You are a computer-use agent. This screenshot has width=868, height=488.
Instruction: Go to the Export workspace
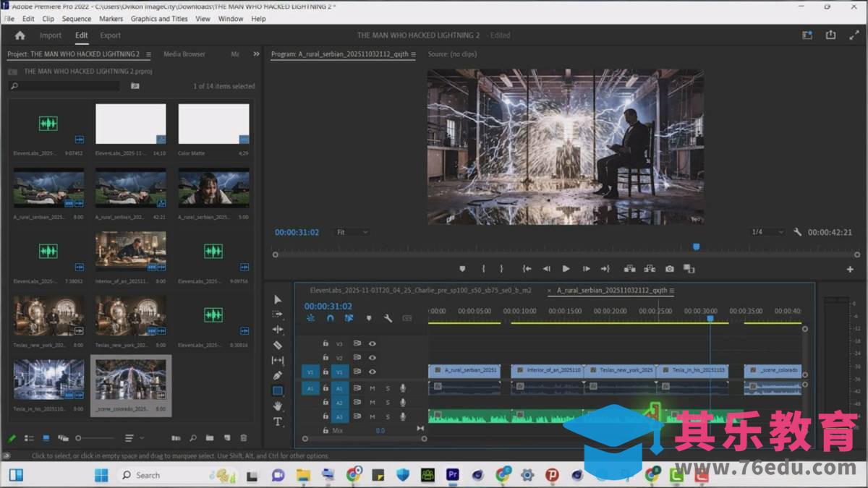coord(110,35)
